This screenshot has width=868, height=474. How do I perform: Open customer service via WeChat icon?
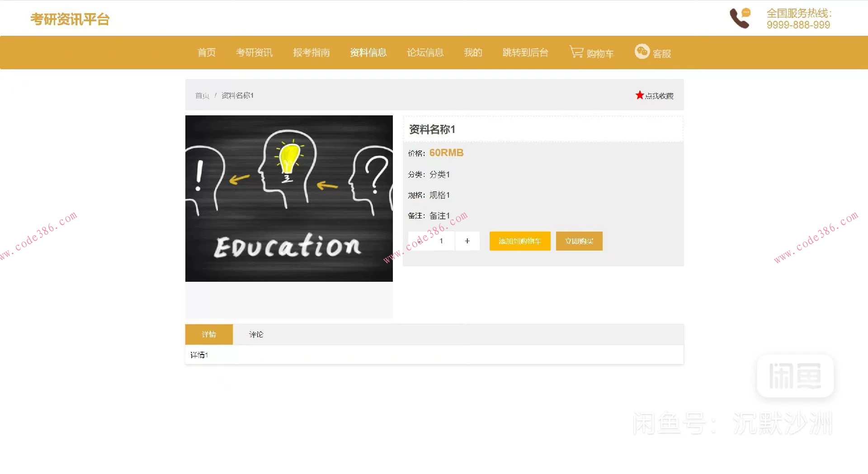point(642,52)
